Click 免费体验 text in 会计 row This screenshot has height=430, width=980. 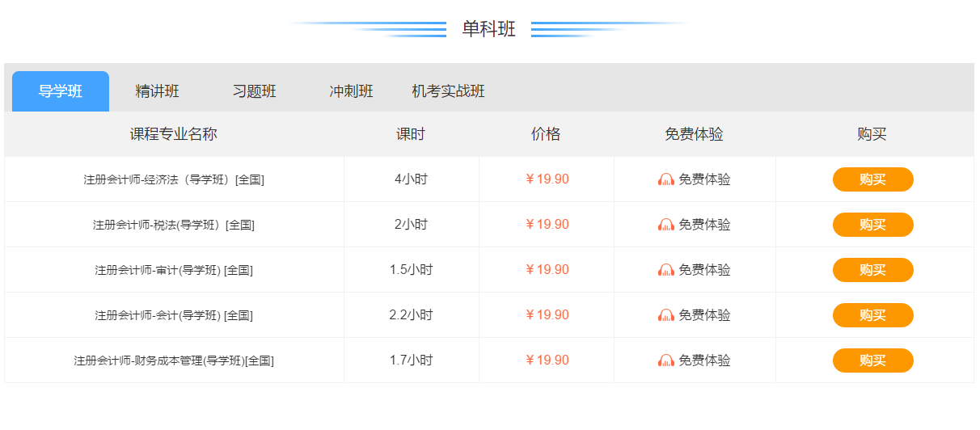(704, 315)
